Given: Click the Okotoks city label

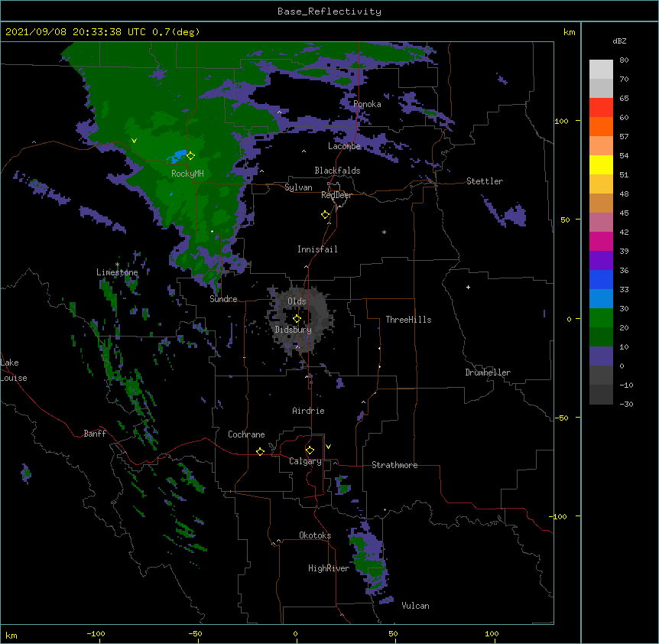Looking at the screenshot, I should pos(315,535).
